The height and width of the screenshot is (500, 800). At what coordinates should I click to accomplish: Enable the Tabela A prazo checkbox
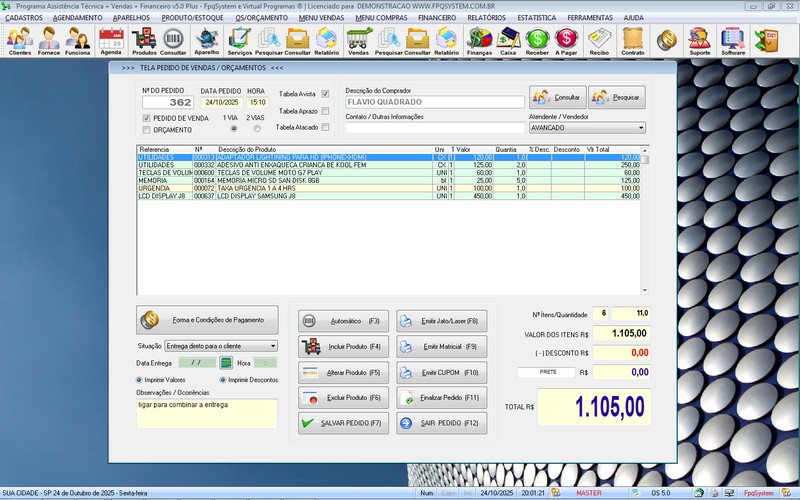tap(325, 111)
